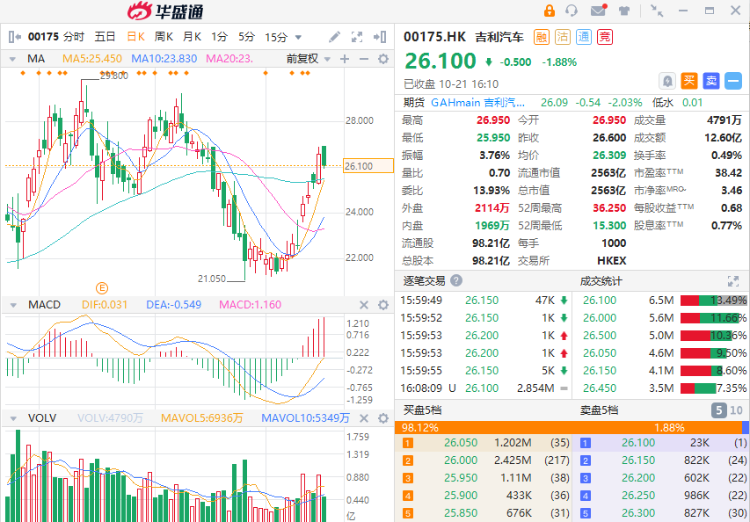The width and height of the screenshot is (750, 522).
Task: Click the 逐笔交易 tick trades header
Action: (x=424, y=281)
